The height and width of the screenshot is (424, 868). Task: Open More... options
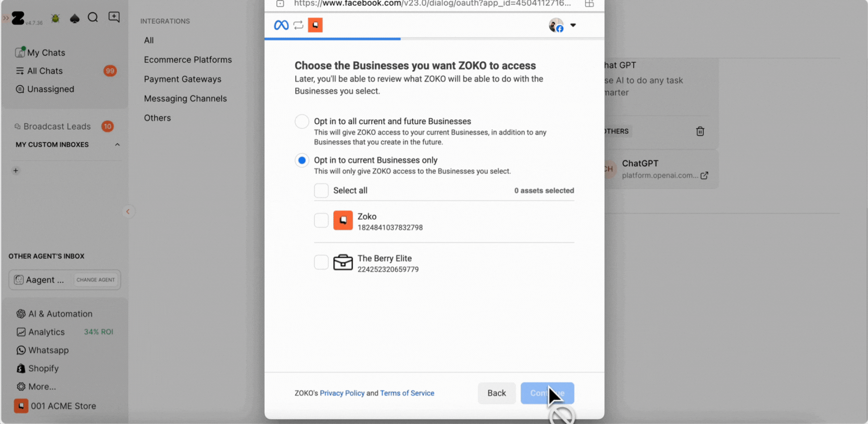point(42,386)
